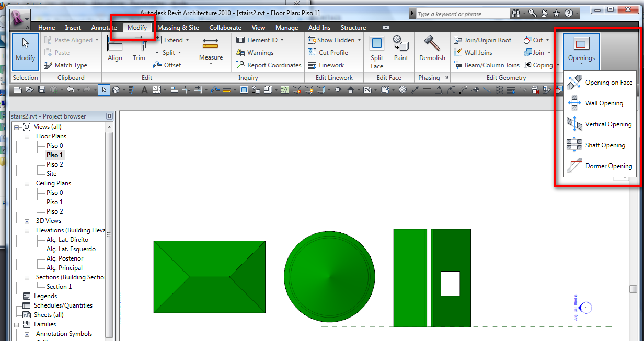Screen dimensions: 644x341
Task: Select the Demolish hammer tool
Action: pos(432,49)
